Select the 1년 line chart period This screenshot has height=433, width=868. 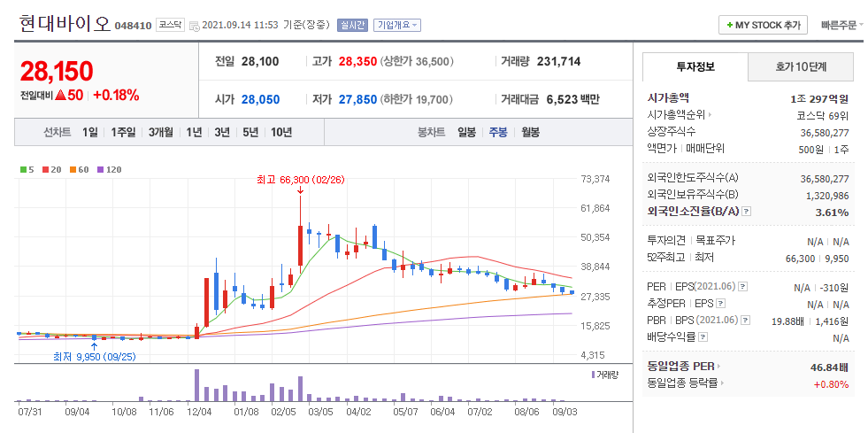click(x=194, y=132)
